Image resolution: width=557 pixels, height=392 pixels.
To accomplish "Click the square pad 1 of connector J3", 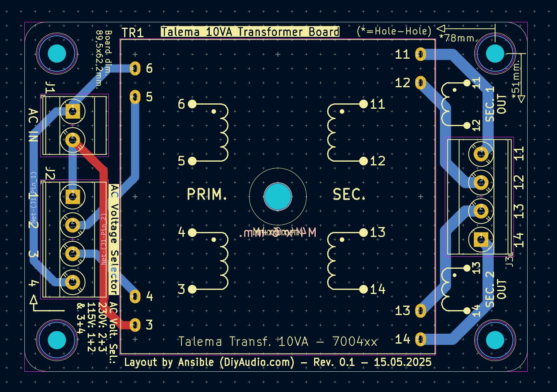I will [481, 239].
